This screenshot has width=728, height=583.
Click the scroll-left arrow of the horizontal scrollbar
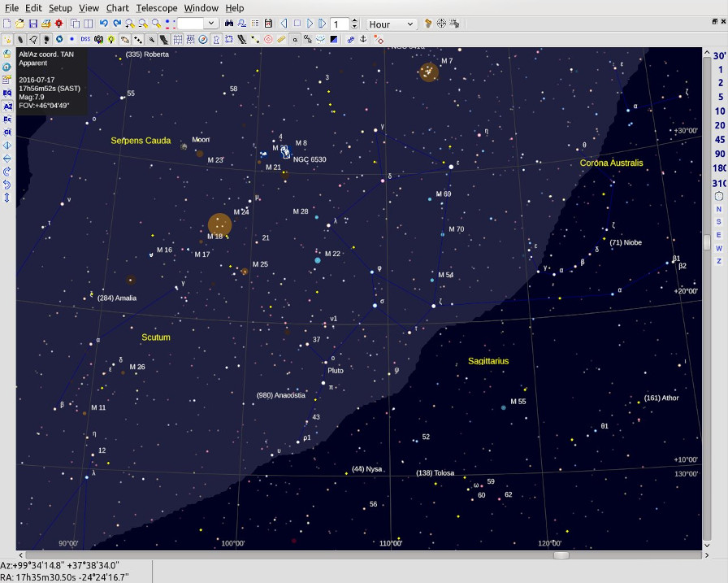click(x=20, y=555)
